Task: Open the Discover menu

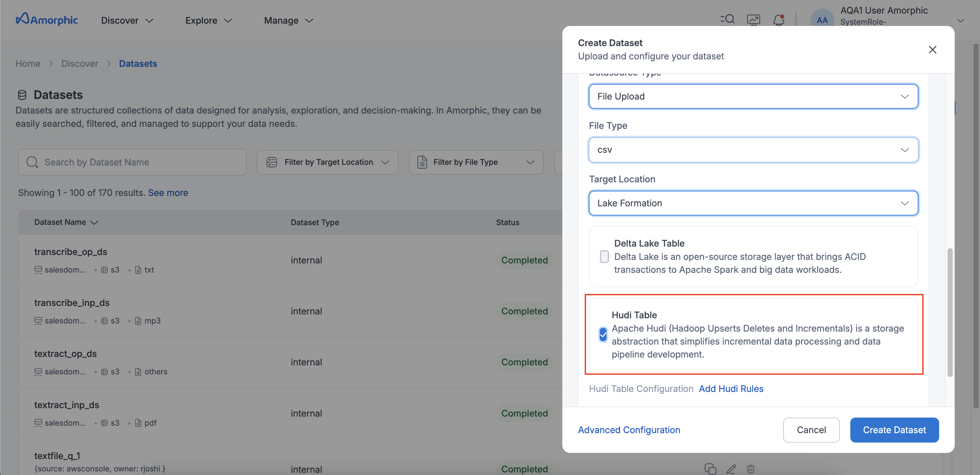Action: click(x=127, y=20)
